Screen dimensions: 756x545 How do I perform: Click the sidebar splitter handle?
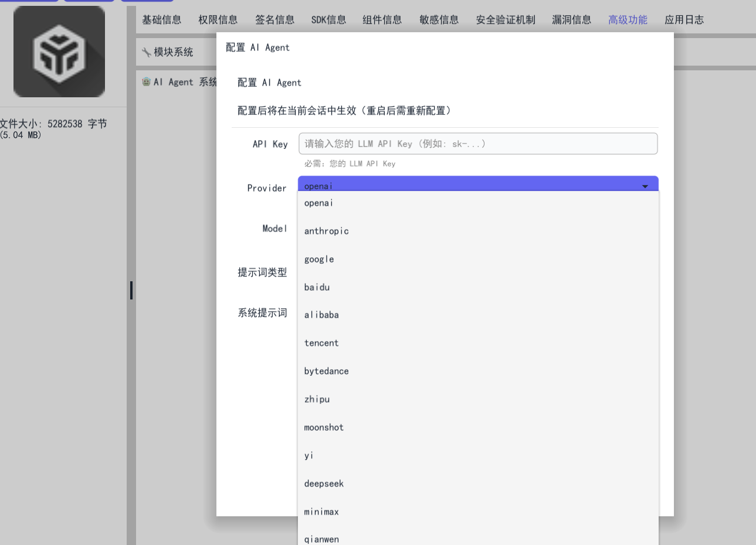coord(131,290)
